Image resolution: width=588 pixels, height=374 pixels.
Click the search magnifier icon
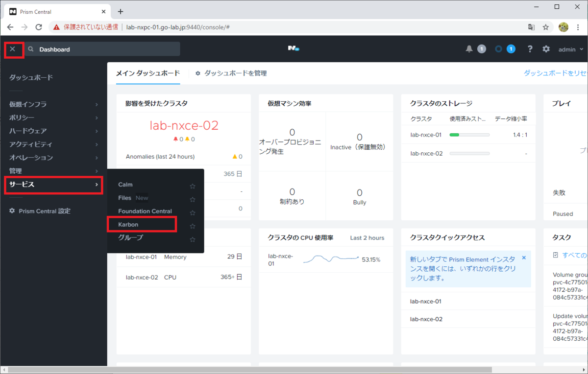coord(31,49)
